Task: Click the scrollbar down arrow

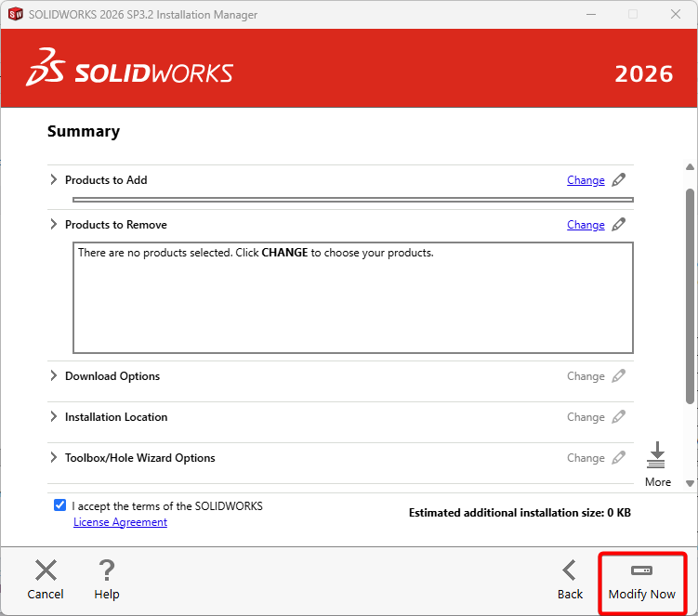Action: pyautogui.click(x=690, y=483)
